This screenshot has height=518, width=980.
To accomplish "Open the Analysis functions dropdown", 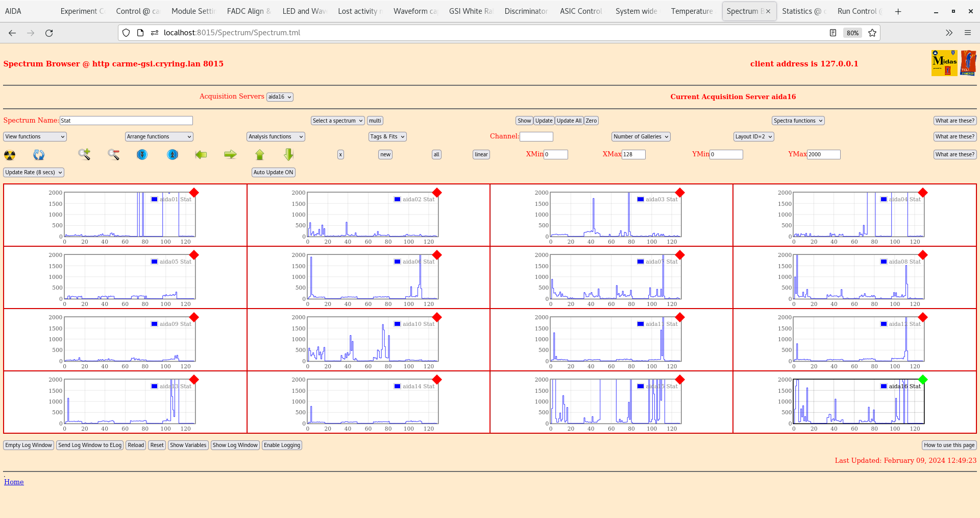I will pos(276,136).
